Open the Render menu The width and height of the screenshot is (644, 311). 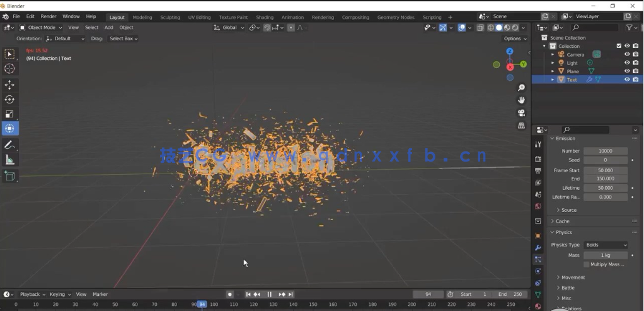pos(49,16)
